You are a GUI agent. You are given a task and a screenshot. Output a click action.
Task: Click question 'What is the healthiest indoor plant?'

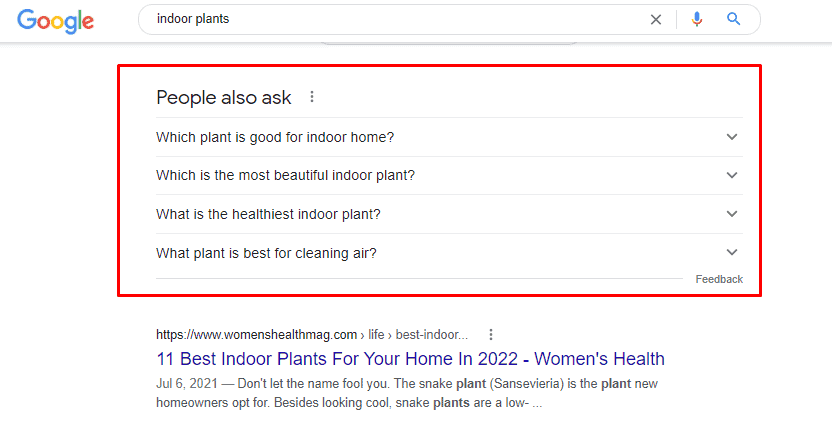point(268,214)
